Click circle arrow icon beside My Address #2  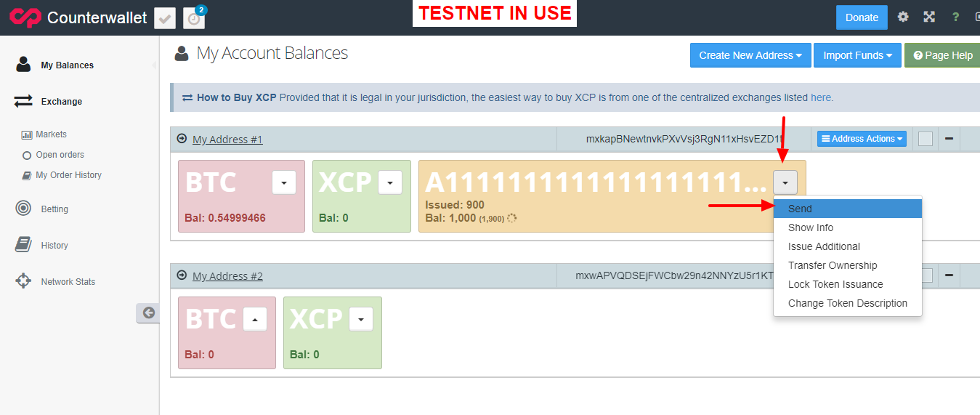tap(182, 275)
